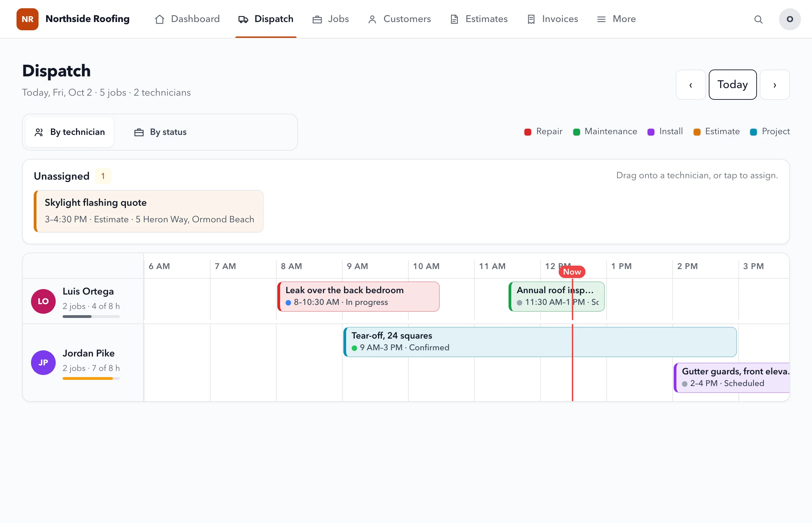Viewport: 812px width, 523px height.
Task: Click the Unassigned count badge
Action: point(103,176)
